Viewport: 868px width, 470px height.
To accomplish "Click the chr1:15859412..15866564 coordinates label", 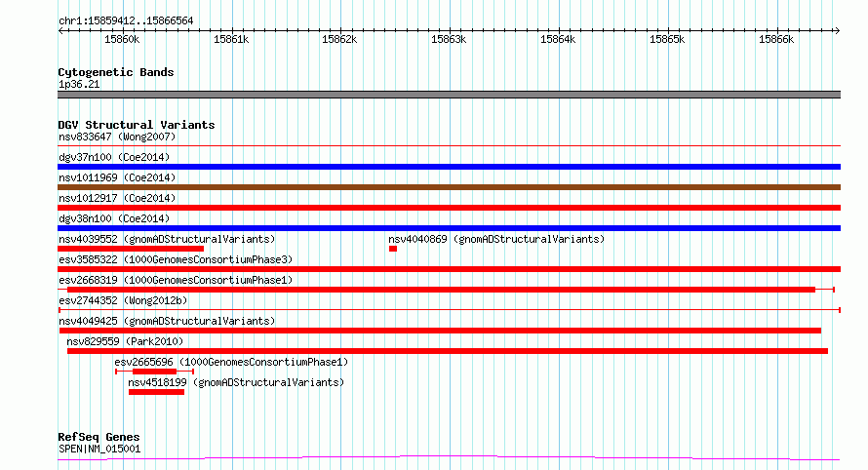I will tap(126, 21).
